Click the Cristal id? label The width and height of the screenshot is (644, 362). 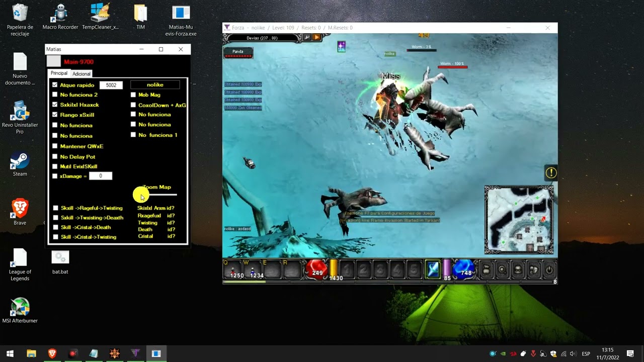coord(156,236)
